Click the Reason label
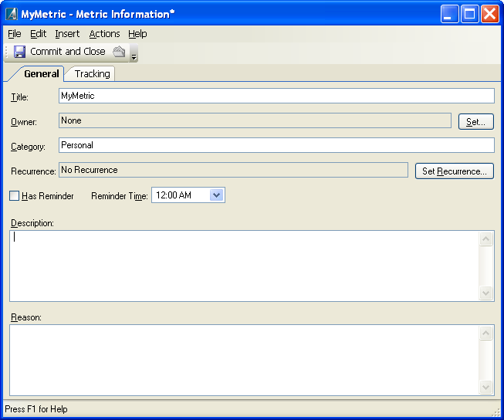The width and height of the screenshot is (504, 420). click(x=26, y=317)
